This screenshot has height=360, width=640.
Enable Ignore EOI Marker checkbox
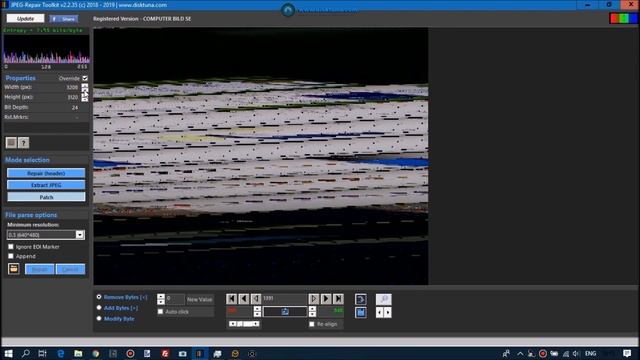pos(11,247)
